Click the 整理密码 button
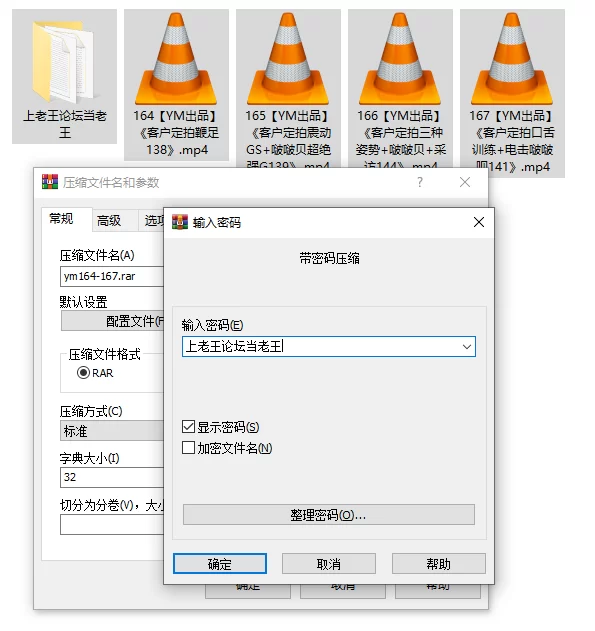The height and width of the screenshot is (631, 595). [329, 515]
